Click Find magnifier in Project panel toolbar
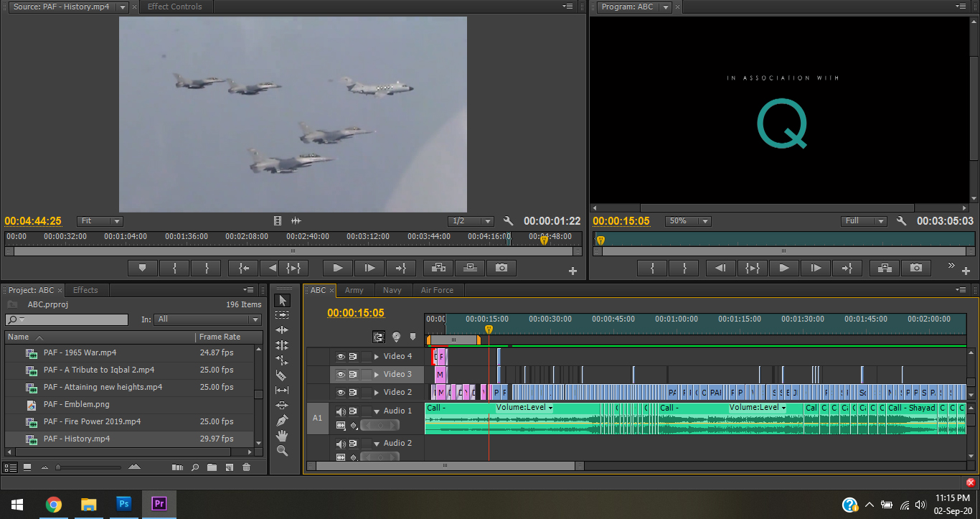Screen dimensions: 980x519 click(x=194, y=467)
